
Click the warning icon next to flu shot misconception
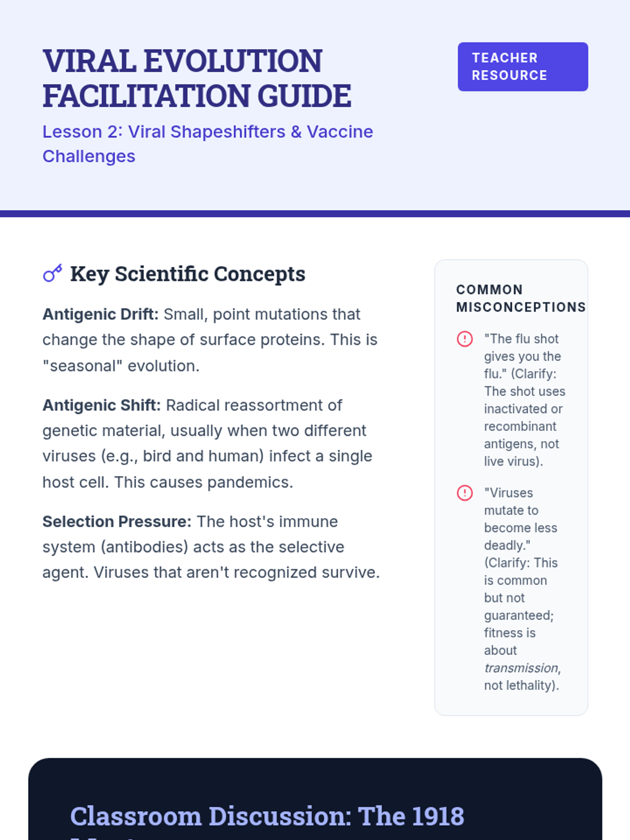465,339
